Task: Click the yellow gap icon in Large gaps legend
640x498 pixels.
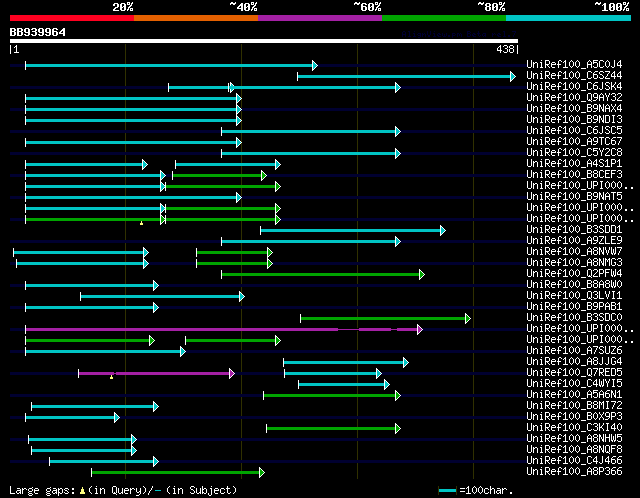Action: [x=82, y=490]
